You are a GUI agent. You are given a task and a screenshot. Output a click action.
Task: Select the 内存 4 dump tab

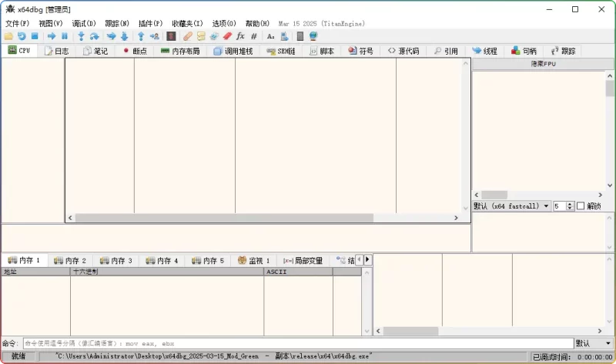[162, 261]
